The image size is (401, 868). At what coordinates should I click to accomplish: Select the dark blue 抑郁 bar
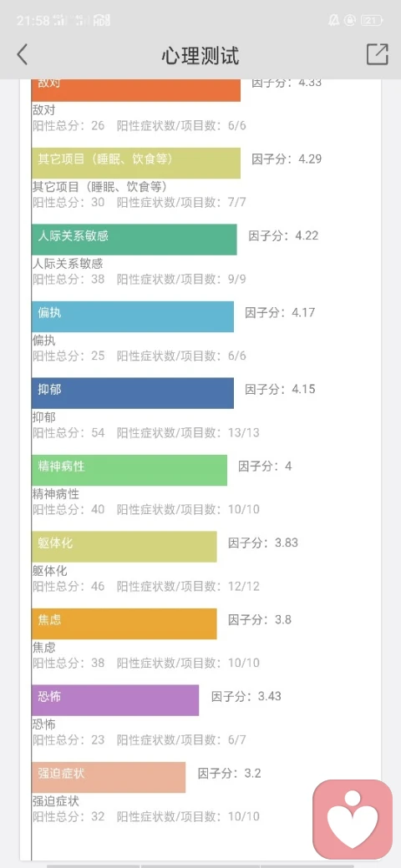click(x=132, y=393)
